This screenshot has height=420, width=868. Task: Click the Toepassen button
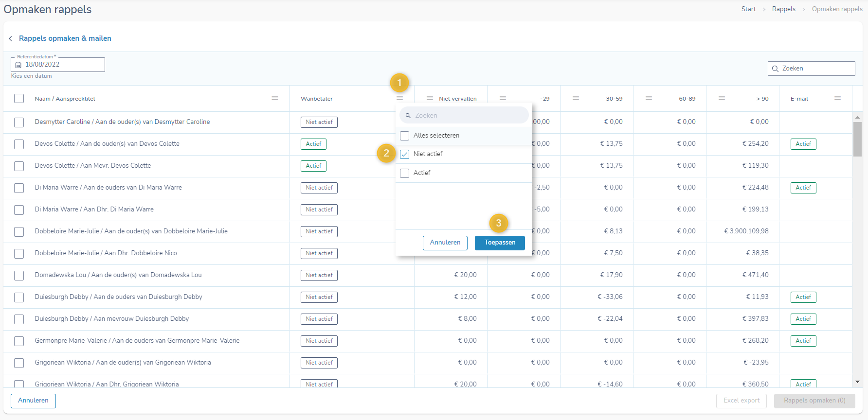(x=500, y=243)
